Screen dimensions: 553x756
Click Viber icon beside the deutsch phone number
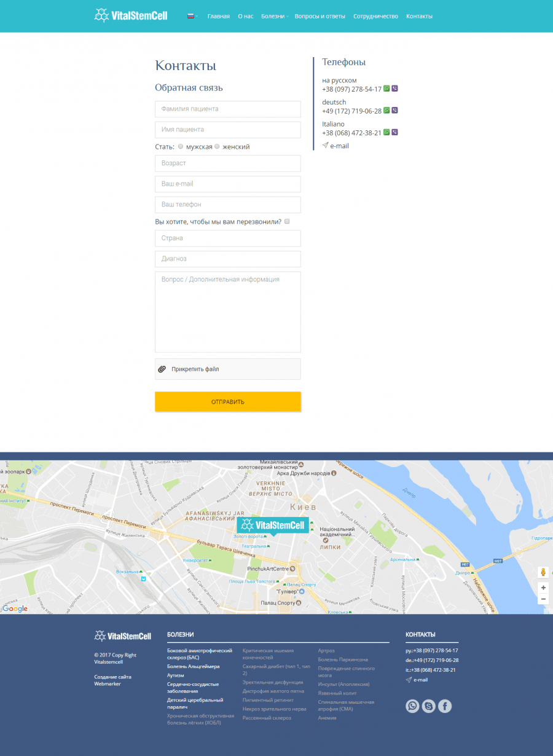pyautogui.click(x=394, y=111)
